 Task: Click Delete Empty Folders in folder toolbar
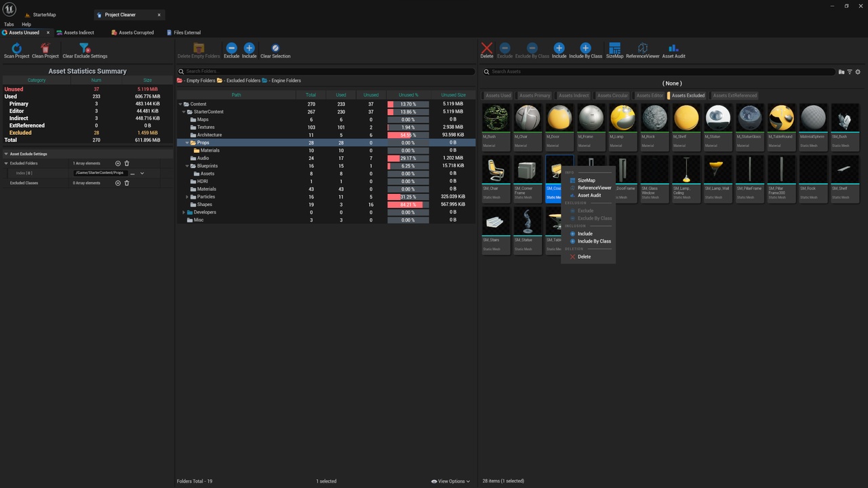199,51
